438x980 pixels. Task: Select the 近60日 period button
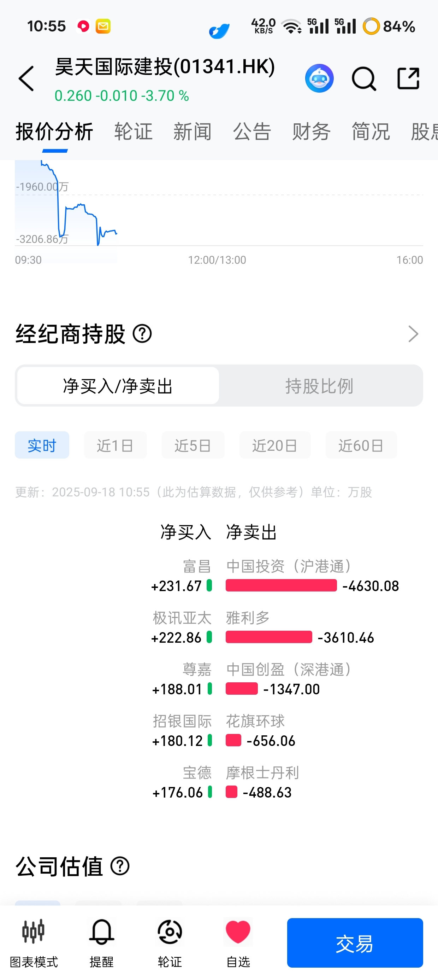coord(361,445)
